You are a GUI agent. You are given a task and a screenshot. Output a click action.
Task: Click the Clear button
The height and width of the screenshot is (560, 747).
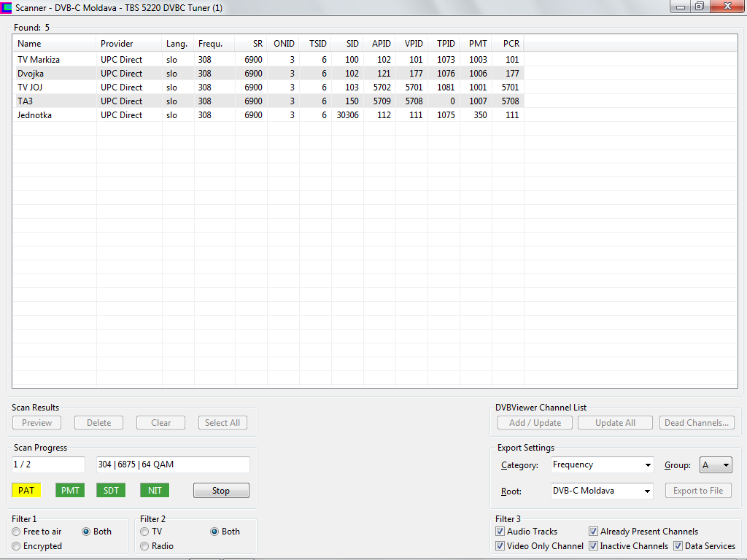point(160,423)
